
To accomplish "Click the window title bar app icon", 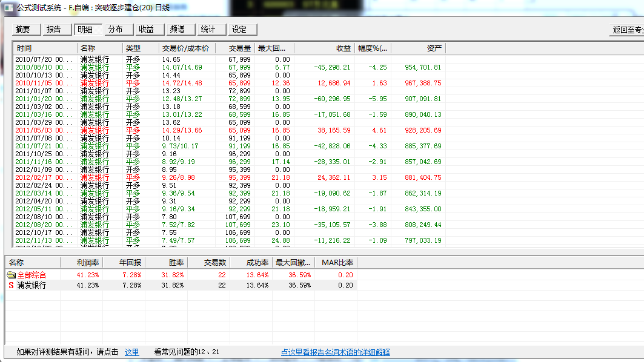I will coord(8,7).
